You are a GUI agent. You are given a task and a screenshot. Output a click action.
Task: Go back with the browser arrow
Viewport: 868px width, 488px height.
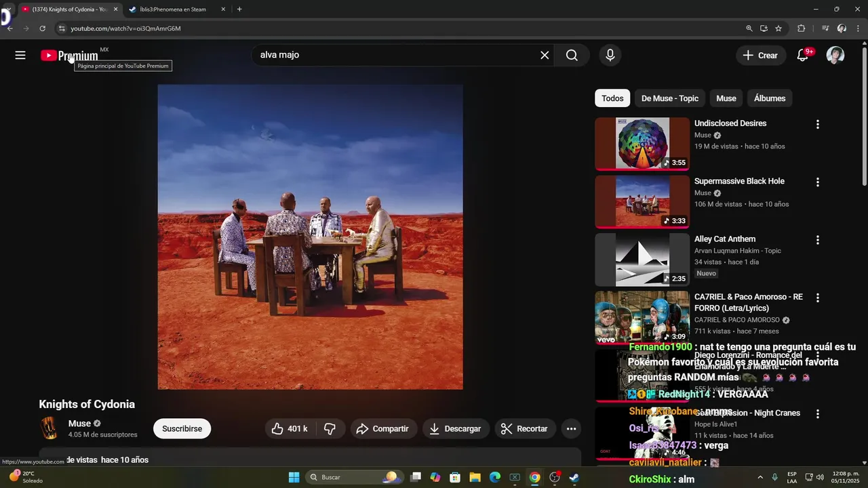pos(9,28)
